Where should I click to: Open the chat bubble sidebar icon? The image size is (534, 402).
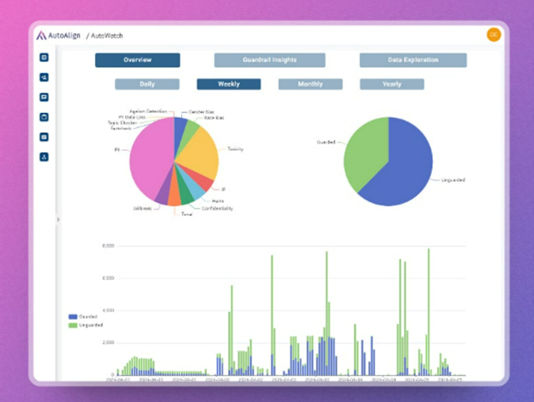(x=44, y=97)
